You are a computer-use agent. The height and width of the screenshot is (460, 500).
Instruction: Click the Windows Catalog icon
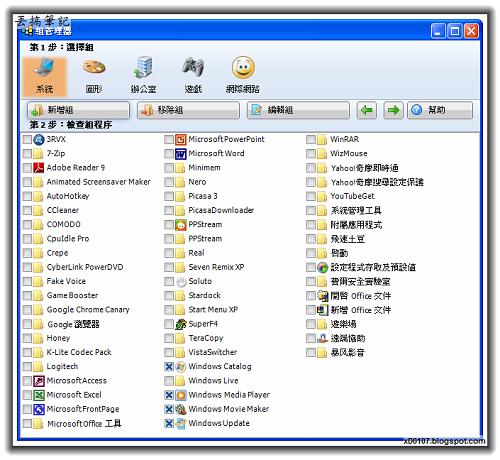181,367
